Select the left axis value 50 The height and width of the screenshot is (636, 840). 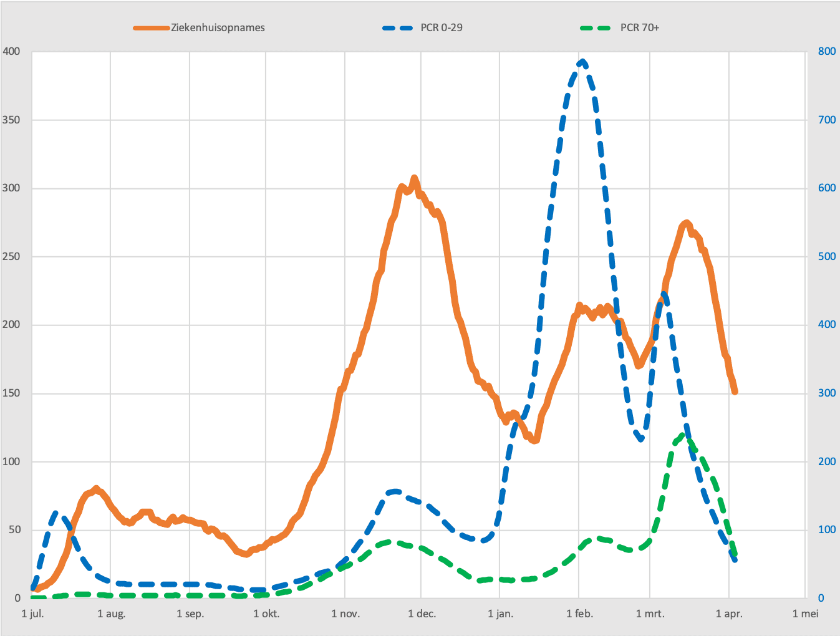coord(14,530)
